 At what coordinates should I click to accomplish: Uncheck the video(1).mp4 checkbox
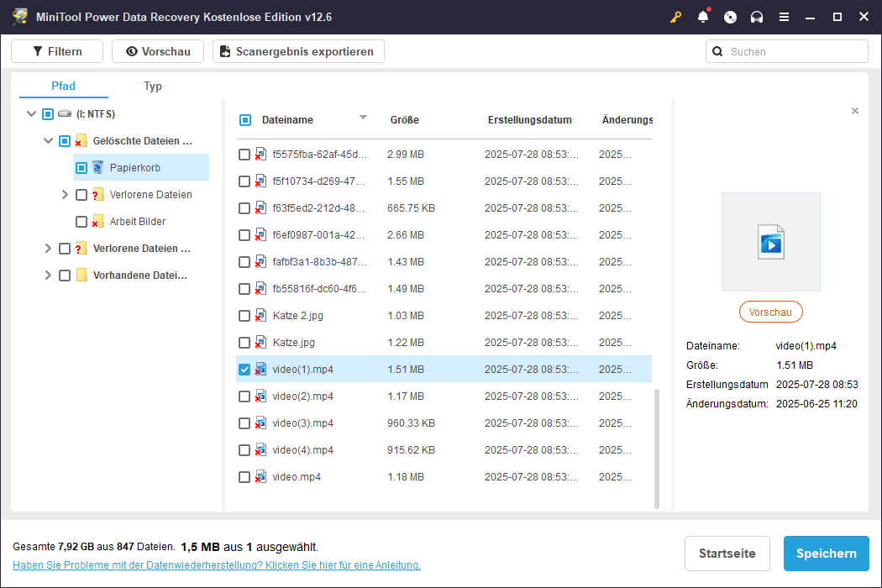[244, 370]
